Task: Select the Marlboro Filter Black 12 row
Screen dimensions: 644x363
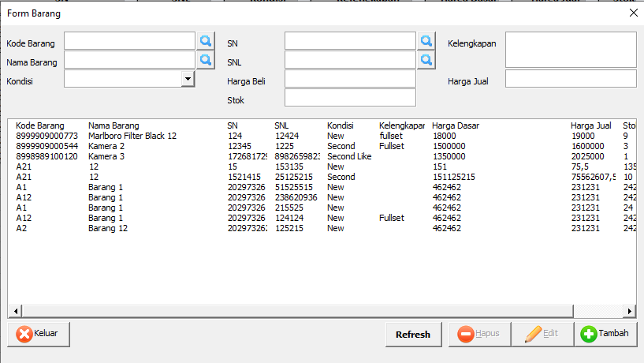Action: tap(132, 136)
